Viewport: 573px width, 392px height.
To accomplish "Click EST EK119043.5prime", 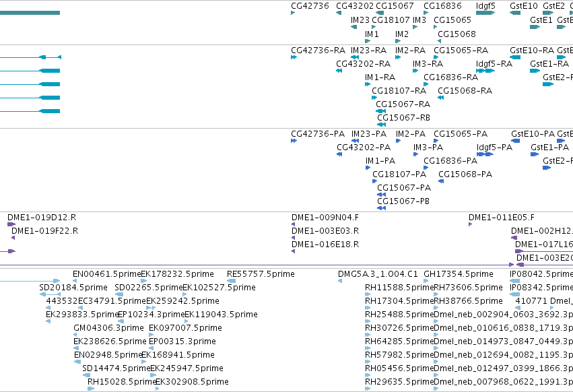I will (x=221, y=315).
